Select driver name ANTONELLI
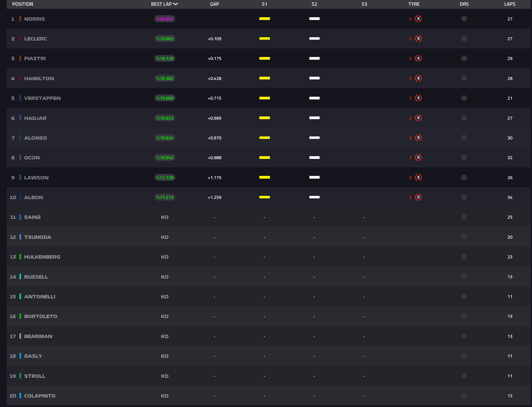Screen dimensions: 532x407 40,297
